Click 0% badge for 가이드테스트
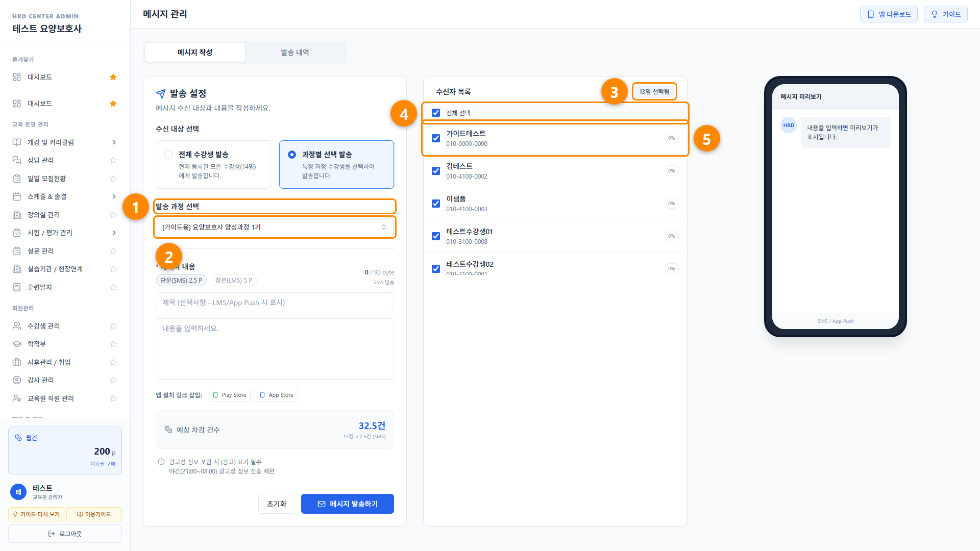Screen dimensions: 980x551 click(672, 138)
